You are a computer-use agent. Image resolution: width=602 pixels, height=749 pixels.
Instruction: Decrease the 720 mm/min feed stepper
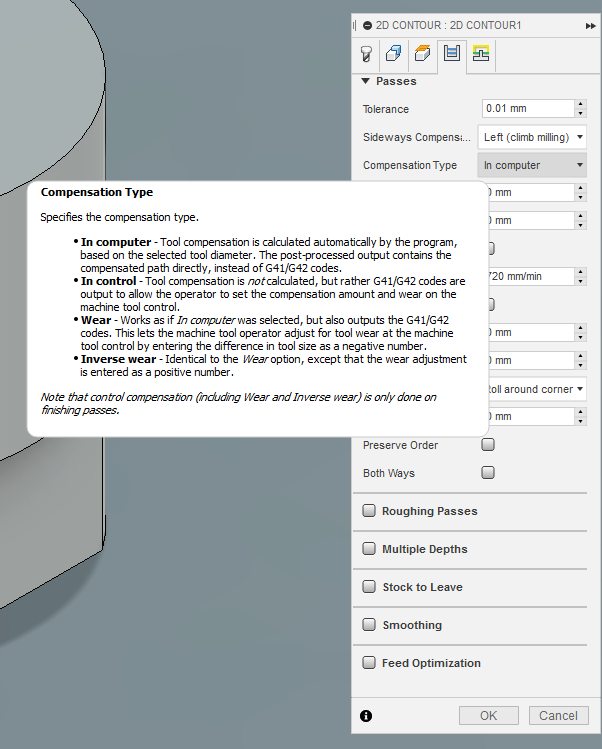[580, 281]
